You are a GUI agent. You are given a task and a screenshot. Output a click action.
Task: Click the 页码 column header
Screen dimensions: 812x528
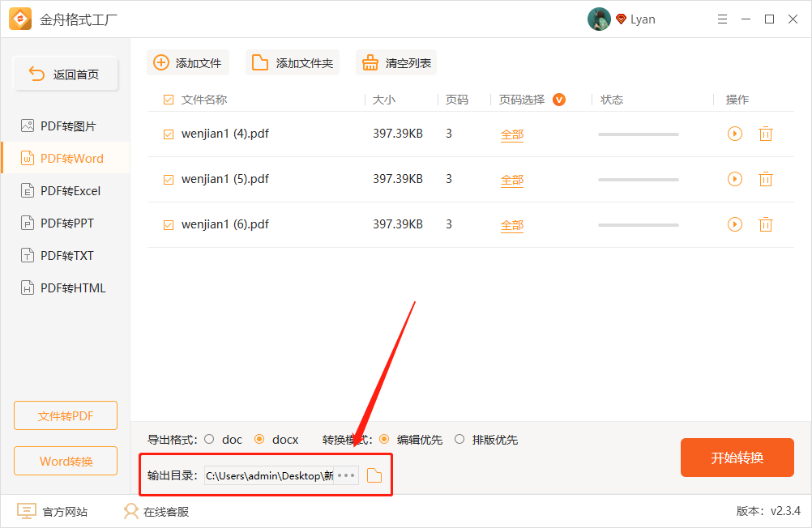457,100
